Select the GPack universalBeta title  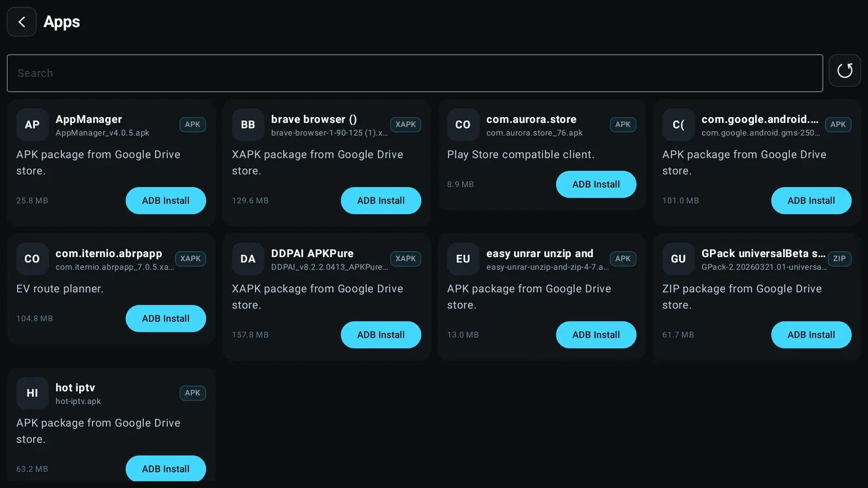tap(763, 254)
